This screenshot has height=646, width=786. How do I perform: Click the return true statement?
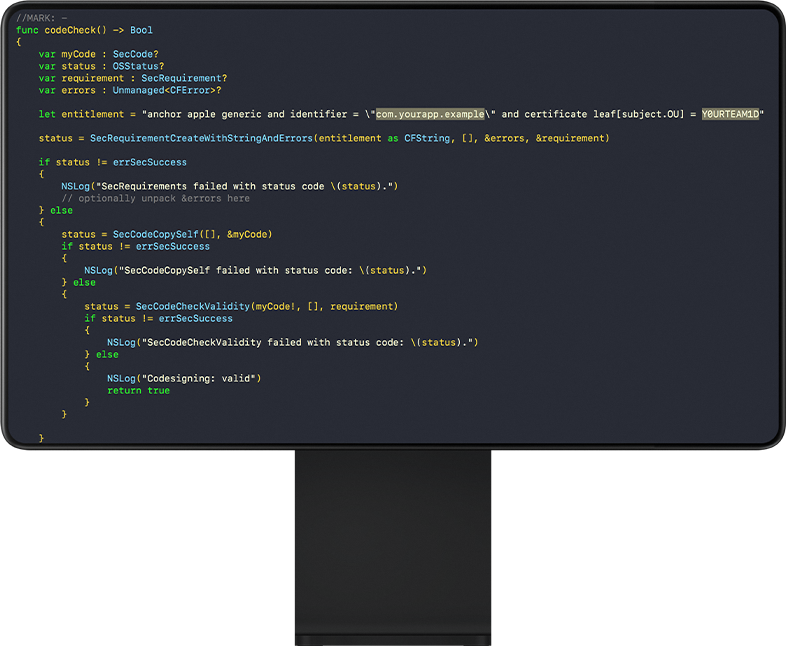click(x=138, y=390)
